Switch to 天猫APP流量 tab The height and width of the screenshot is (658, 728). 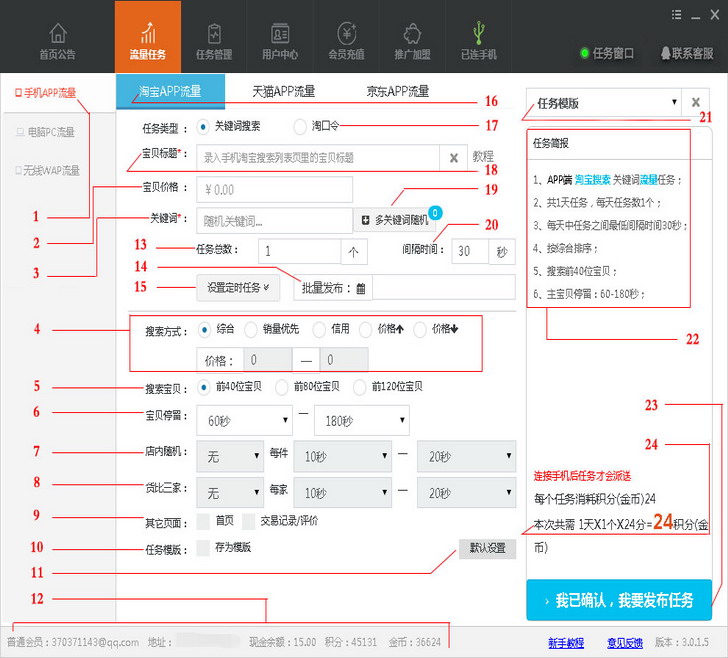tap(283, 91)
